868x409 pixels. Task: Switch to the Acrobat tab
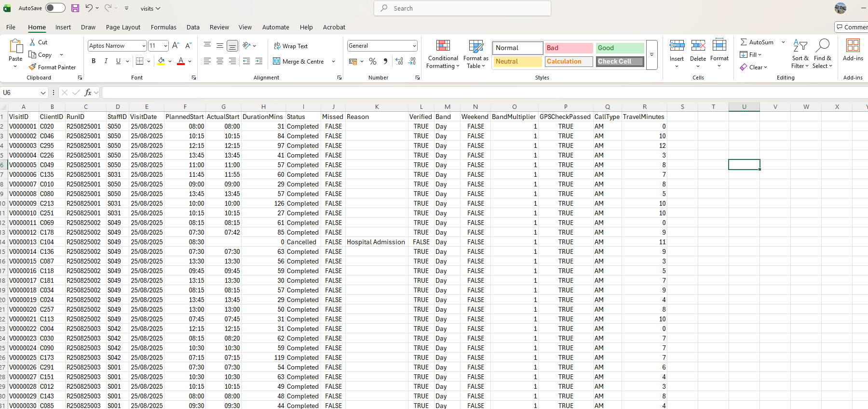tap(334, 27)
